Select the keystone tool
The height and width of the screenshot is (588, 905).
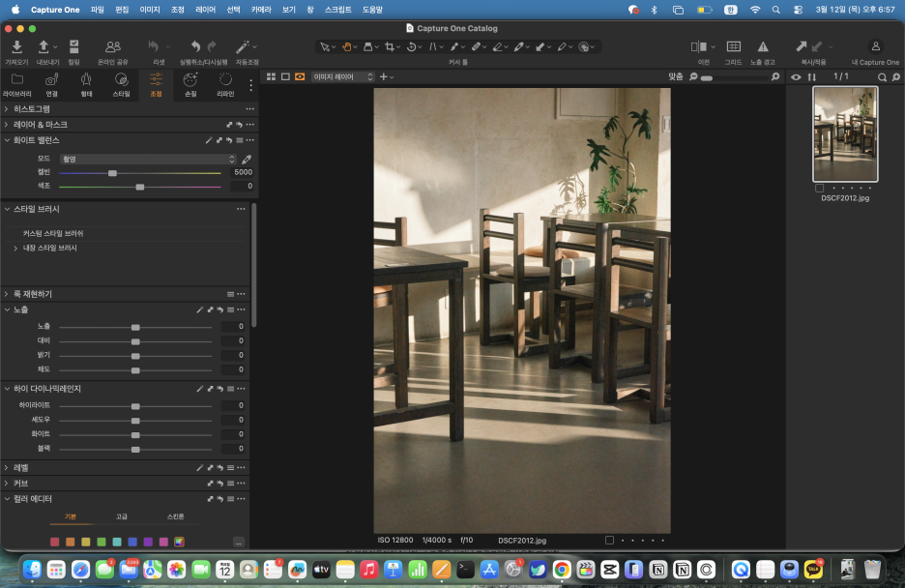(x=433, y=46)
